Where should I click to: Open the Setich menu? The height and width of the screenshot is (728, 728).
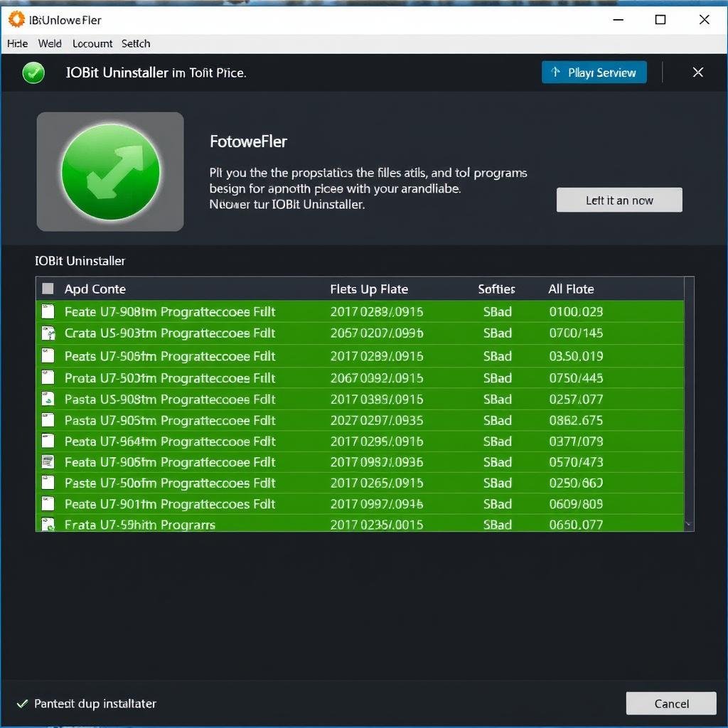pos(136,43)
